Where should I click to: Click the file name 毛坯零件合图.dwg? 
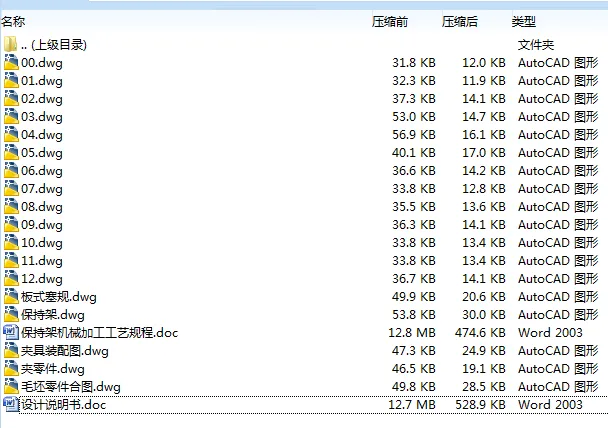click(x=71, y=387)
